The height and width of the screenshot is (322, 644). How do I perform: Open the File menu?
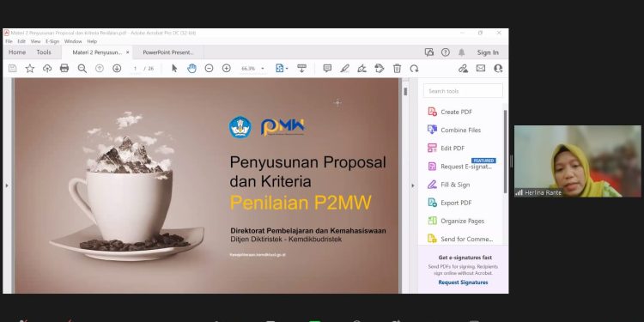point(9,41)
